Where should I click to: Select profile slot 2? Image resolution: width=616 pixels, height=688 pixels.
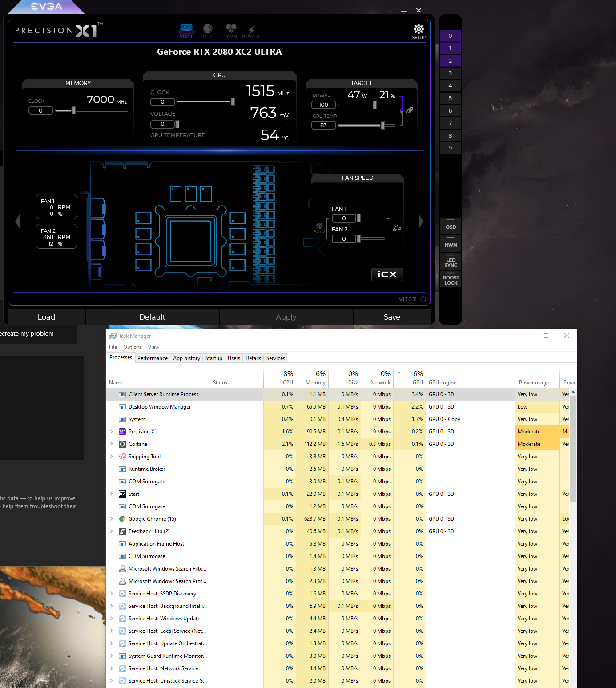coord(450,61)
